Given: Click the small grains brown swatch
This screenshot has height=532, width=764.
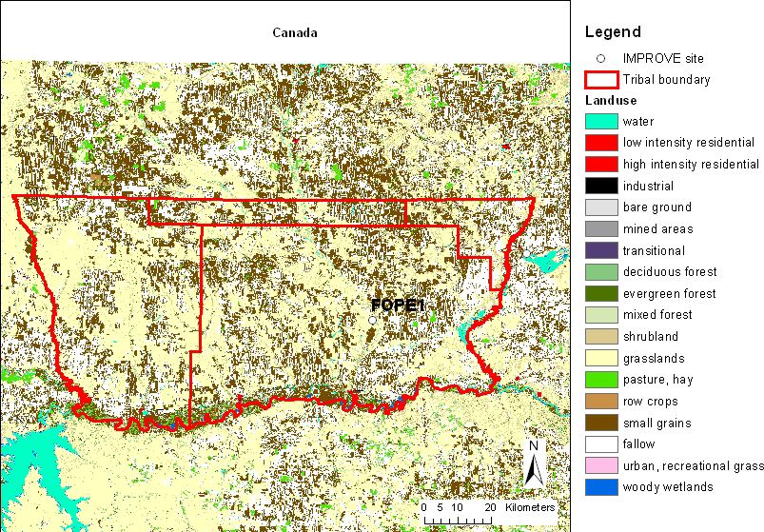Looking at the screenshot, I should click(601, 423).
